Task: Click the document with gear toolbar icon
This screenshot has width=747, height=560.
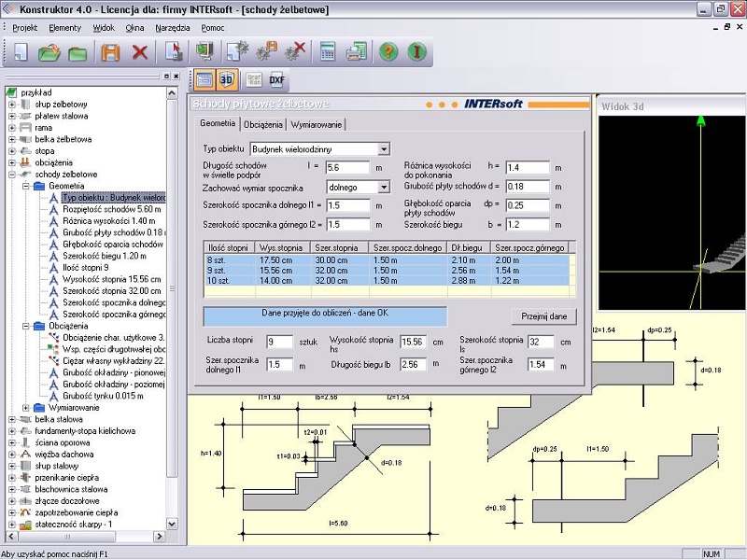Action: [x=237, y=51]
